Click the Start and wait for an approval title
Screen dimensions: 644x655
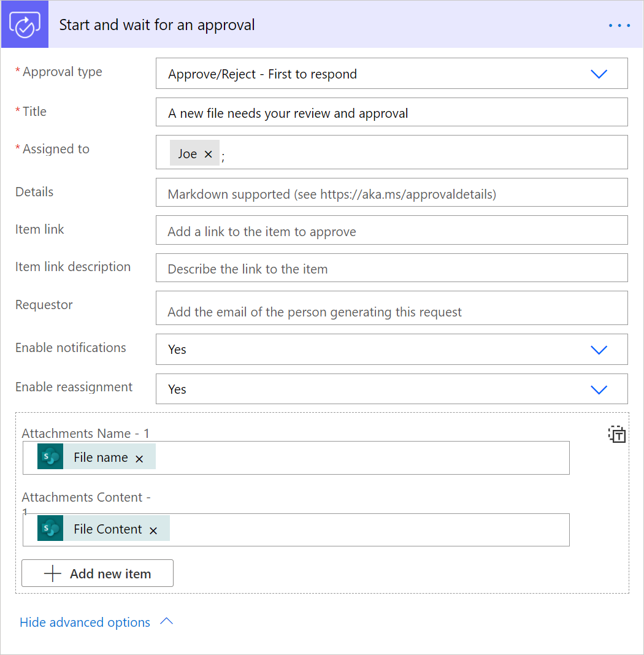click(157, 25)
